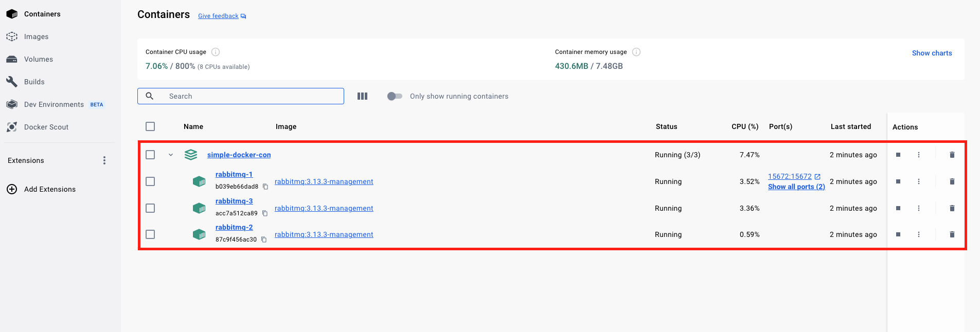Open rabbitmq-1 image link
The height and width of the screenshot is (332, 980).
[324, 181]
